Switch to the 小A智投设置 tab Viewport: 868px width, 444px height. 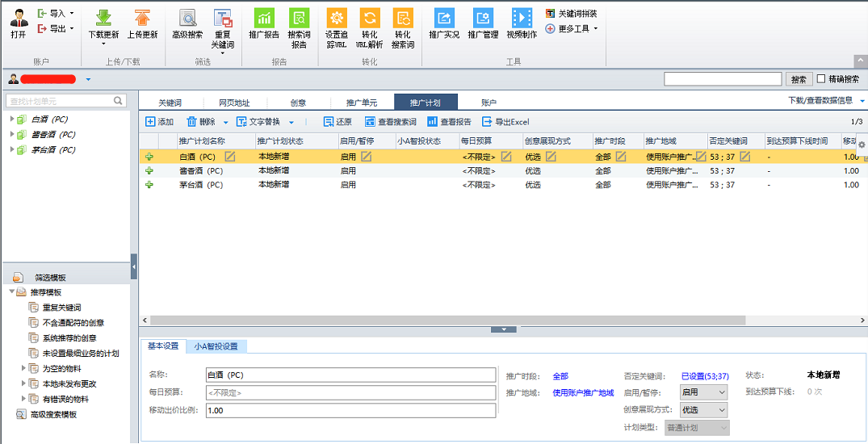click(216, 346)
